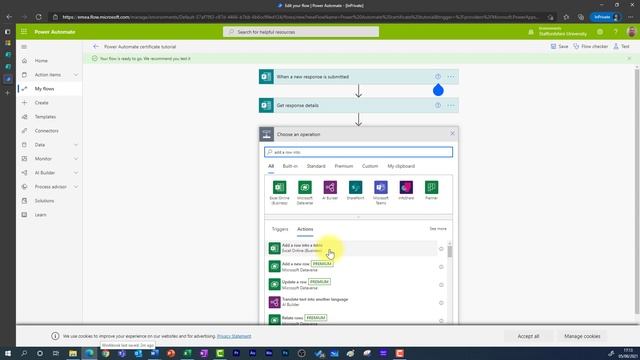Open ellipsis menu for 'Get response details'
The image size is (640, 360).
coord(451,105)
